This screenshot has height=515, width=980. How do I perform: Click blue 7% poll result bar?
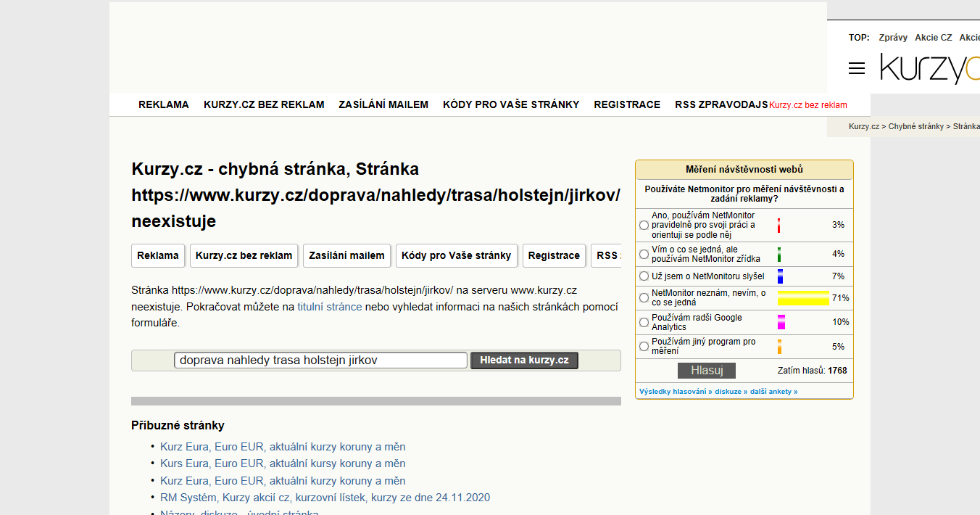click(x=781, y=276)
